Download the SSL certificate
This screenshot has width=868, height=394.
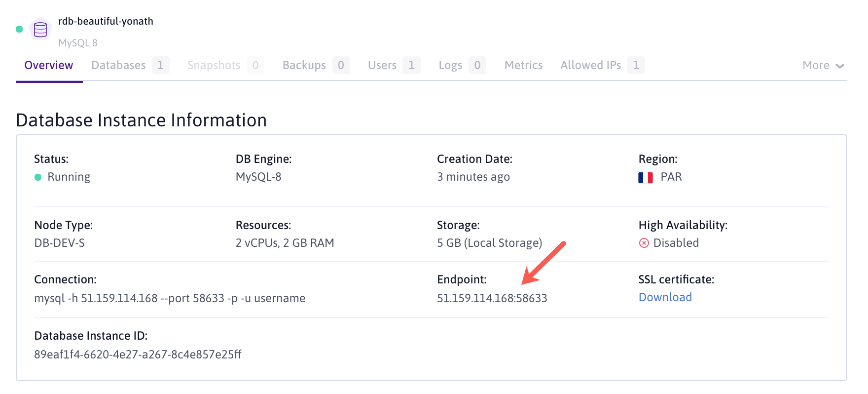pos(665,297)
